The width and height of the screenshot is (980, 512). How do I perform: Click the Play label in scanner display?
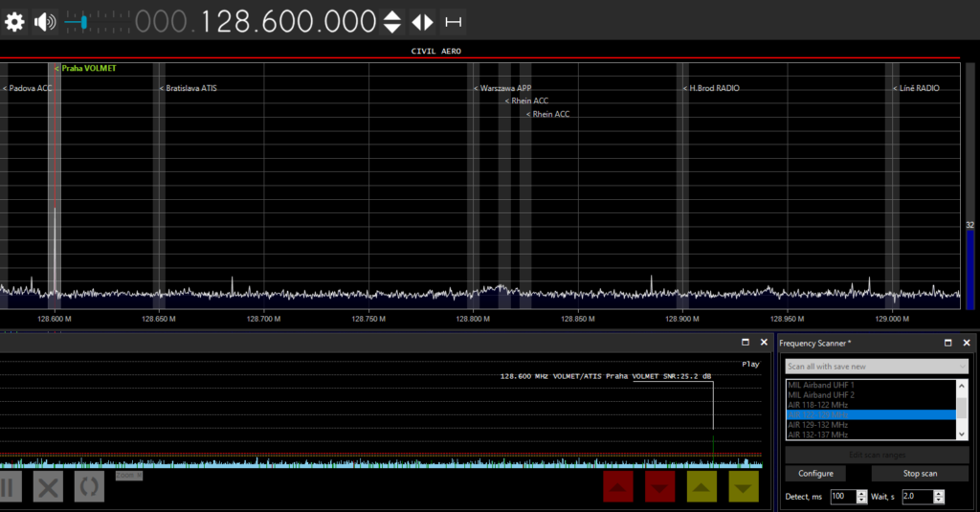750,364
